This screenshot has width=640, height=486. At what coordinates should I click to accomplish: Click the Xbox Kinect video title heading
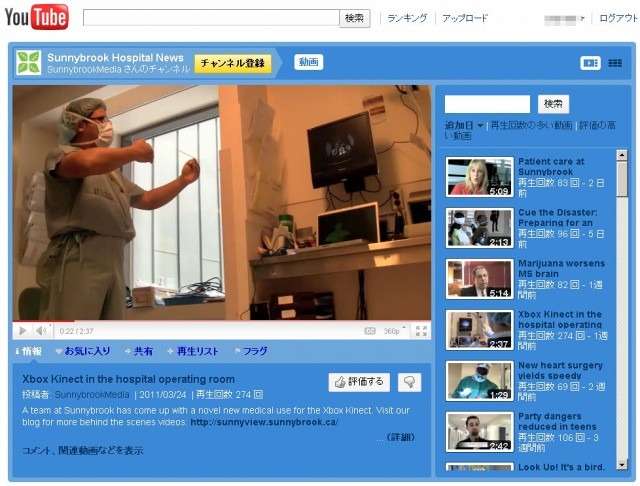(129, 379)
